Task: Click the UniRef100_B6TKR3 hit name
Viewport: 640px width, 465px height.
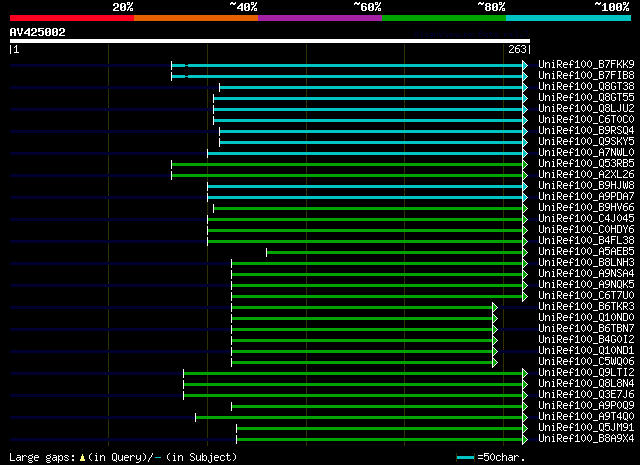Action: (x=586, y=307)
